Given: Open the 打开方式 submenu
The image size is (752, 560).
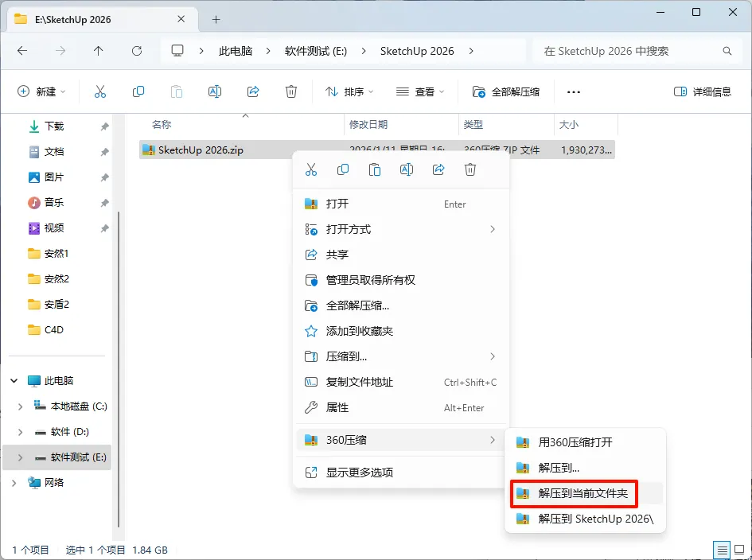Looking at the screenshot, I should [x=401, y=229].
